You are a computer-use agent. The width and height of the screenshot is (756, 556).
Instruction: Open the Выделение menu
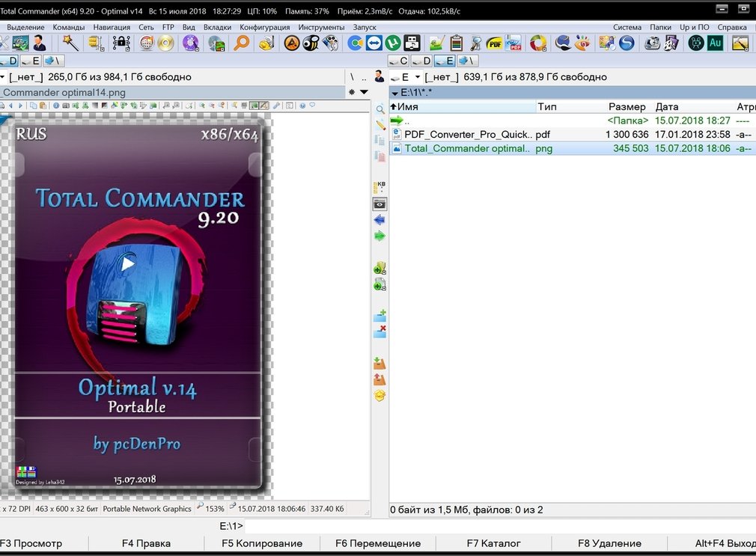pyautogui.click(x=25, y=27)
